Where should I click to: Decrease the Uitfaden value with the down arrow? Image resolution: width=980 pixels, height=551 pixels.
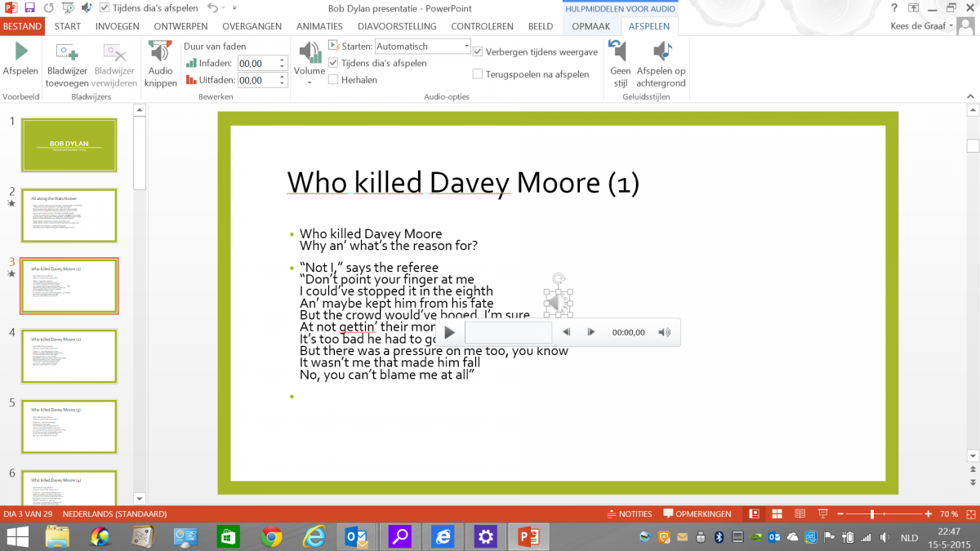click(283, 83)
